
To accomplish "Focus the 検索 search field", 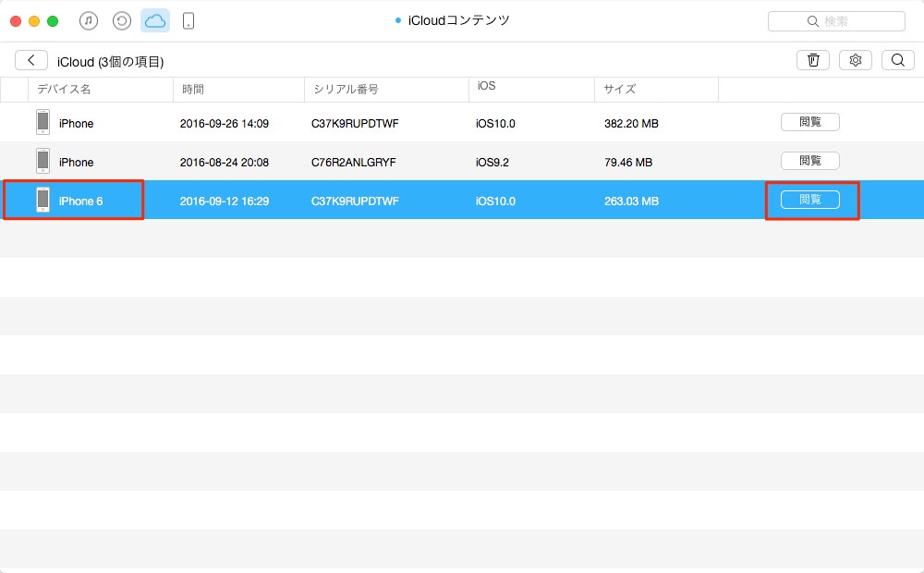I will tap(837, 21).
